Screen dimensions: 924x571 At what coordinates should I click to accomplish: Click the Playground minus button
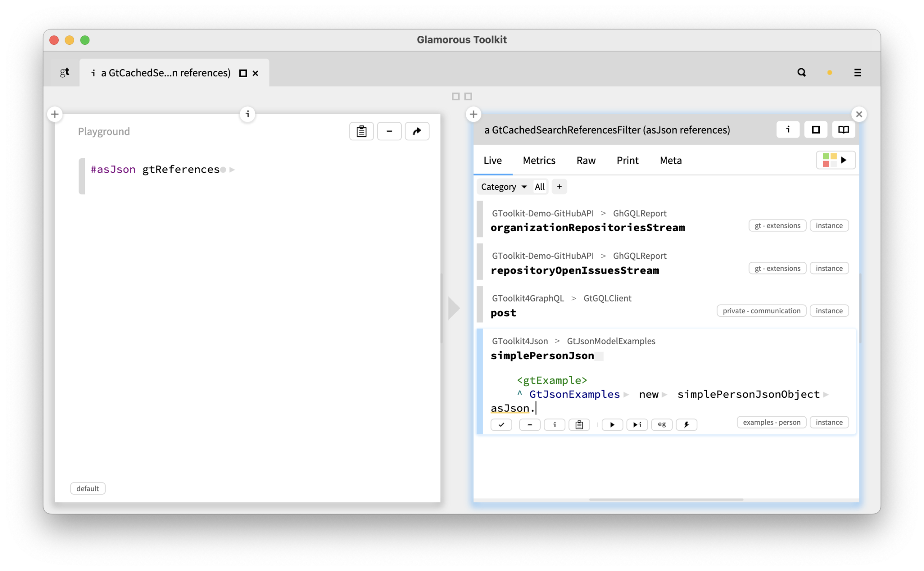coord(389,131)
